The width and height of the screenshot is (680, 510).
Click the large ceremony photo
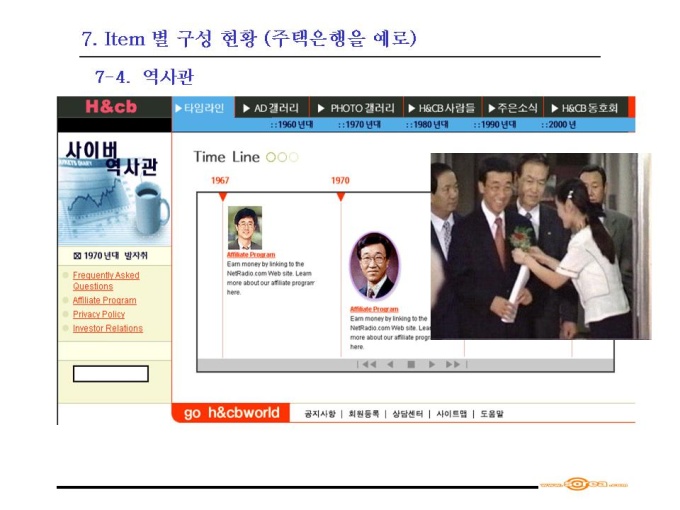pyautogui.click(x=541, y=246)
